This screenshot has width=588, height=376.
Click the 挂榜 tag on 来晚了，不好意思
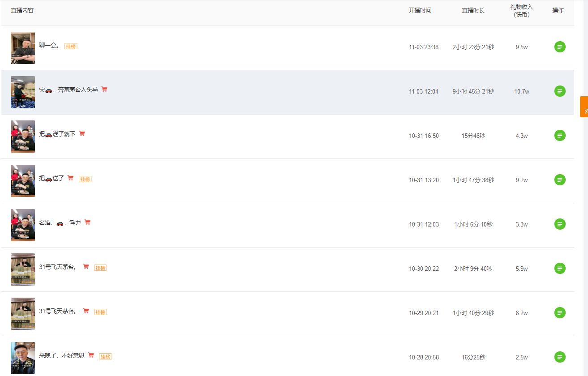[x=105, y=356]
